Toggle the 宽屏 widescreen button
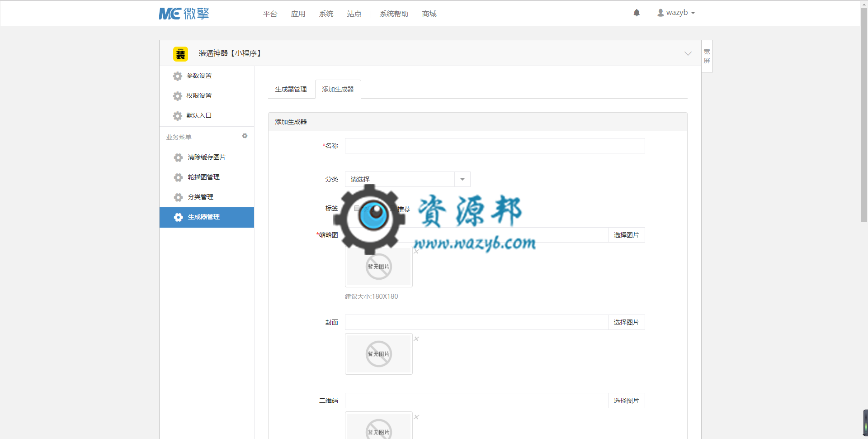The width and height of the screenshot is (868, 439). coord(707,56)
